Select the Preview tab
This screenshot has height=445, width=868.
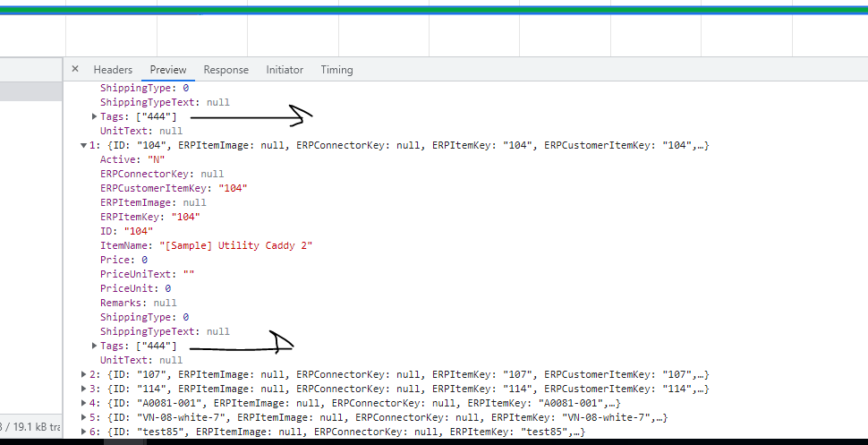168,70
